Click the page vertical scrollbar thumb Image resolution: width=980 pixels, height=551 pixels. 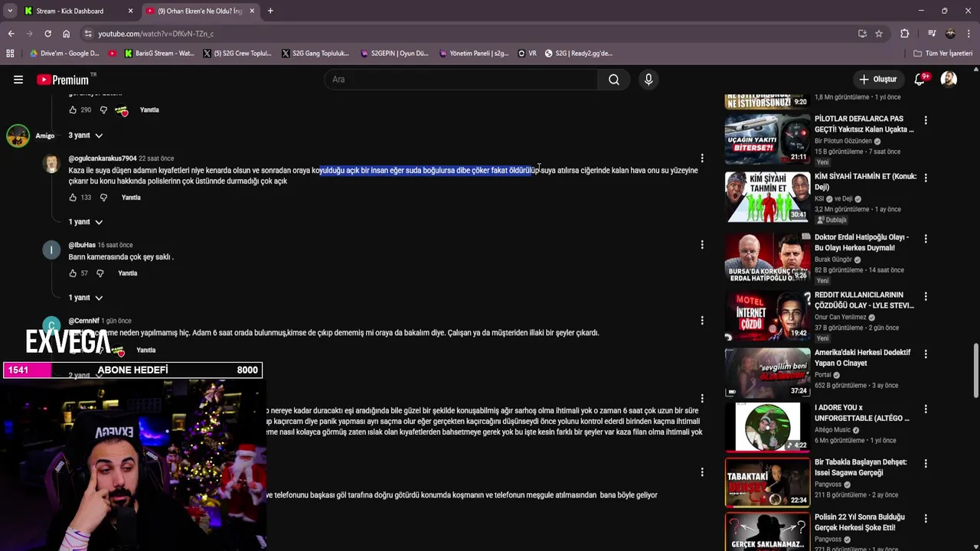[x=975, y=370]
